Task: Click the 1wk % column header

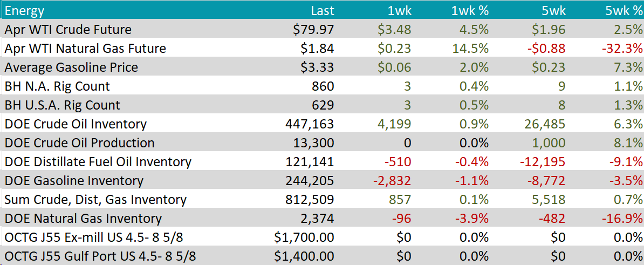Action: click(470, 10)
